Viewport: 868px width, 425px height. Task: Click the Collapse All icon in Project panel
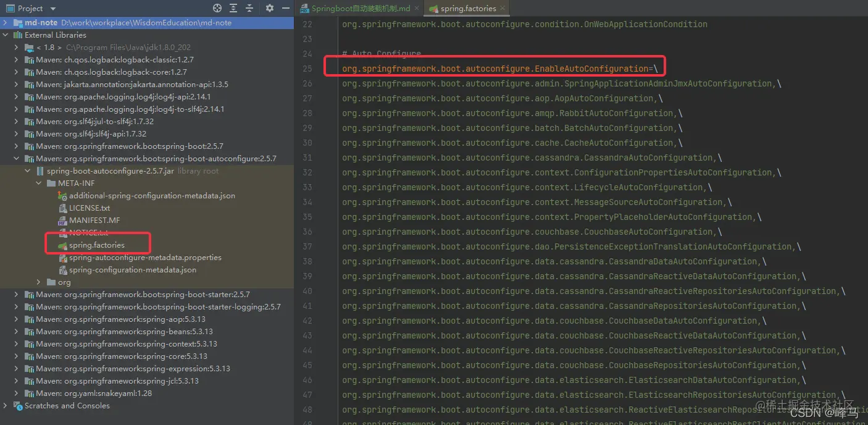251,8
